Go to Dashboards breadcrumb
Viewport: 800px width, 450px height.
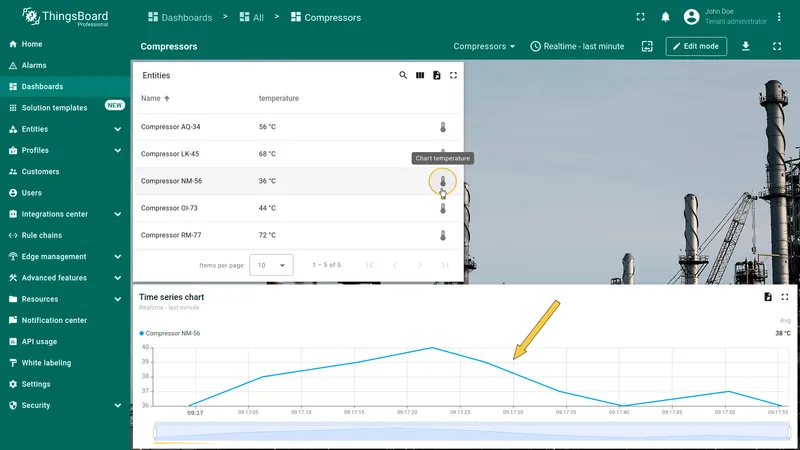180,17
